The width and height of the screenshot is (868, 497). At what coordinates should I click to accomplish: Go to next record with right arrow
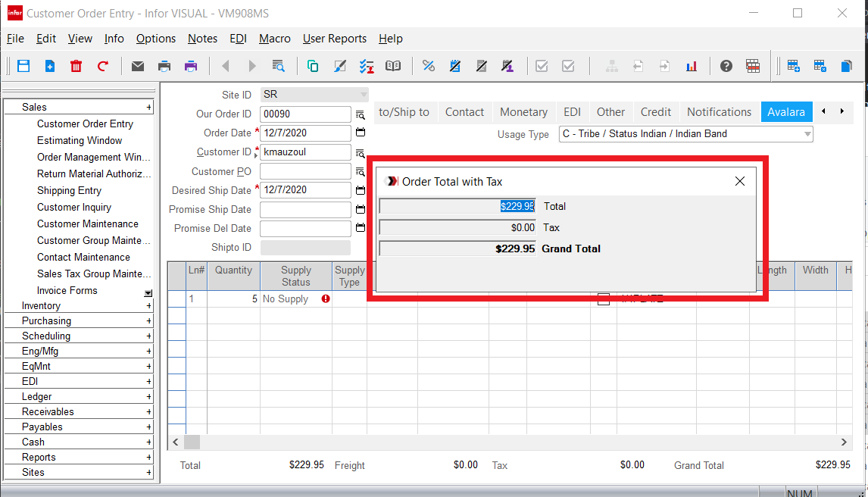(252, 66)
